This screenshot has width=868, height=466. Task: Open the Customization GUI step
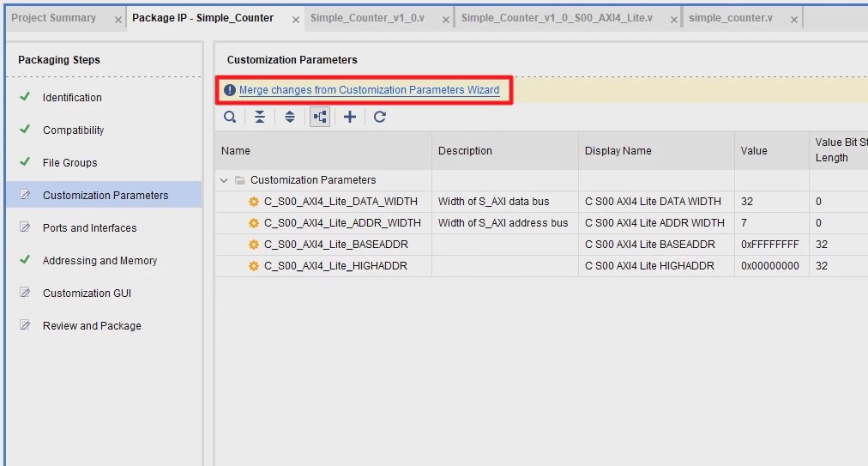point(87,294)
